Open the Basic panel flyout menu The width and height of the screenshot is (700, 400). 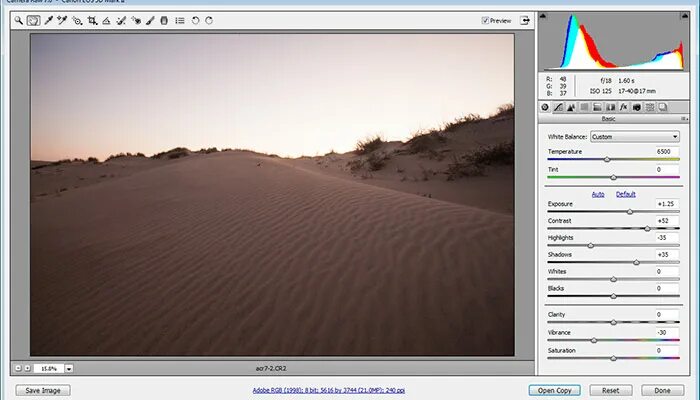[683, 119]
